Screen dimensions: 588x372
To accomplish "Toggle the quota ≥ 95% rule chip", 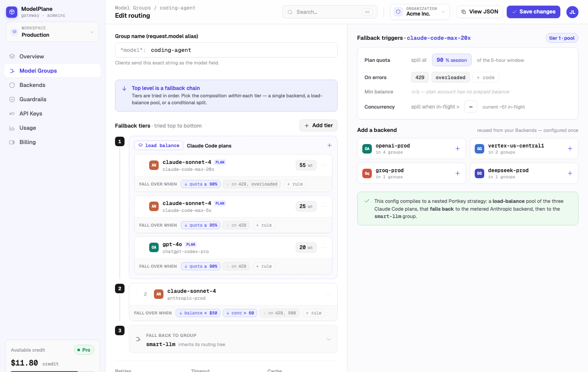I will [x=201, y=225].
